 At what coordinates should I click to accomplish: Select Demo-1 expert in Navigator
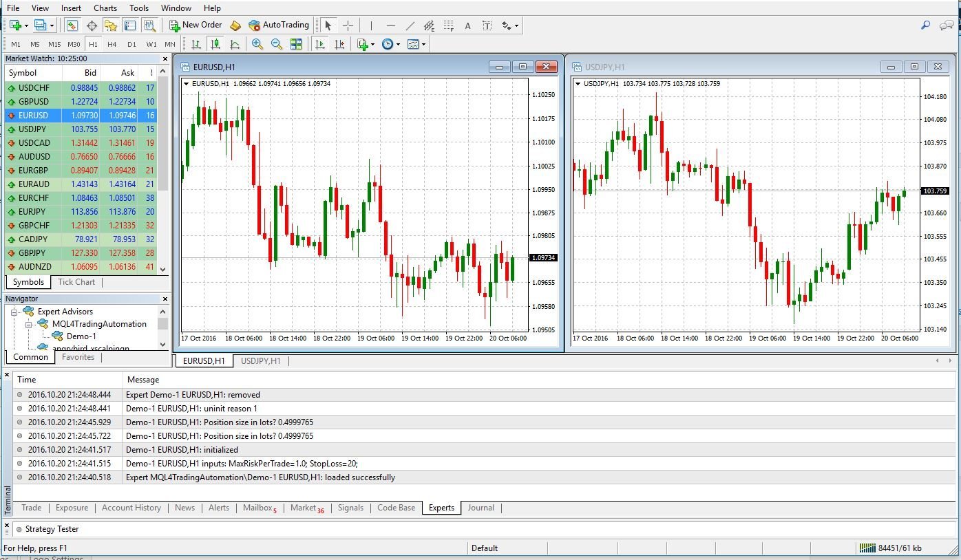tap(81, 336)
